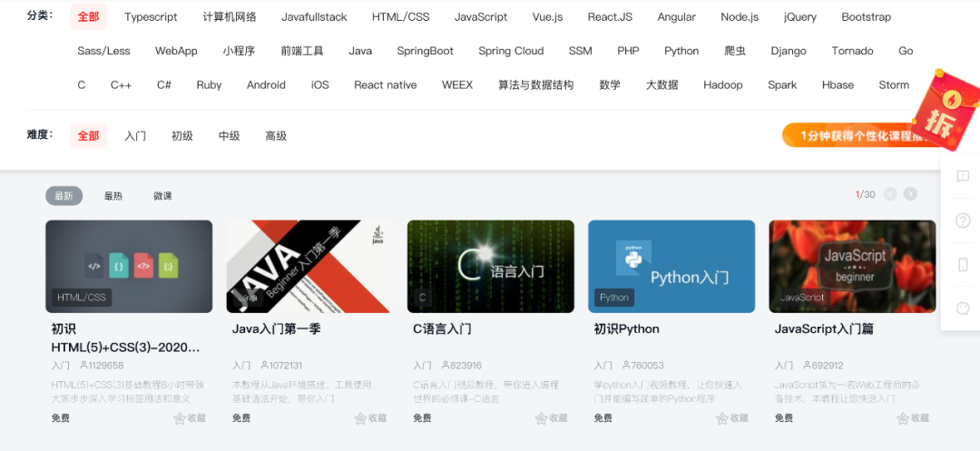This screenshot has width=980, height=451.
Task: Select the 入门 difficulty filter
Action: [135, 136]
